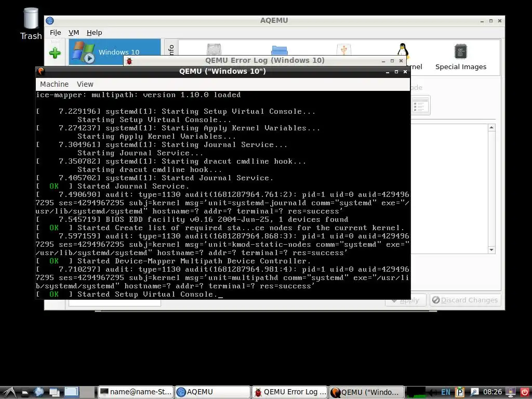Open the Help menu in AQEMU

[95, 33]
